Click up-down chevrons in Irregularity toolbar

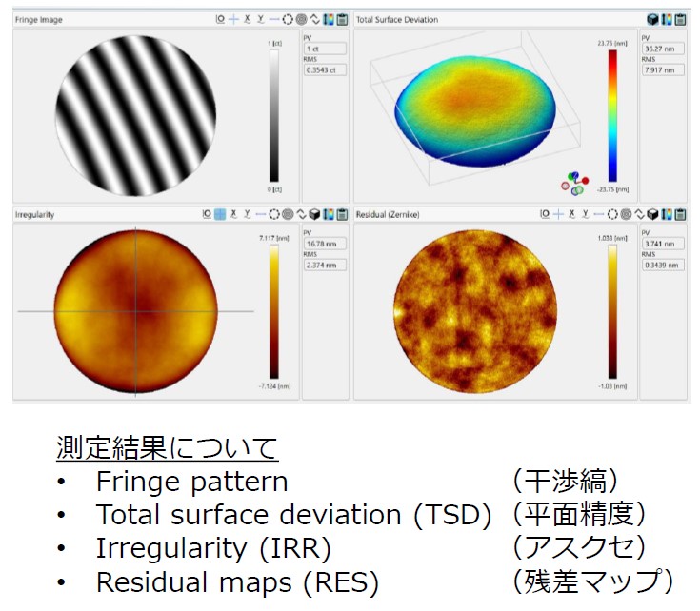click(302, 214)
